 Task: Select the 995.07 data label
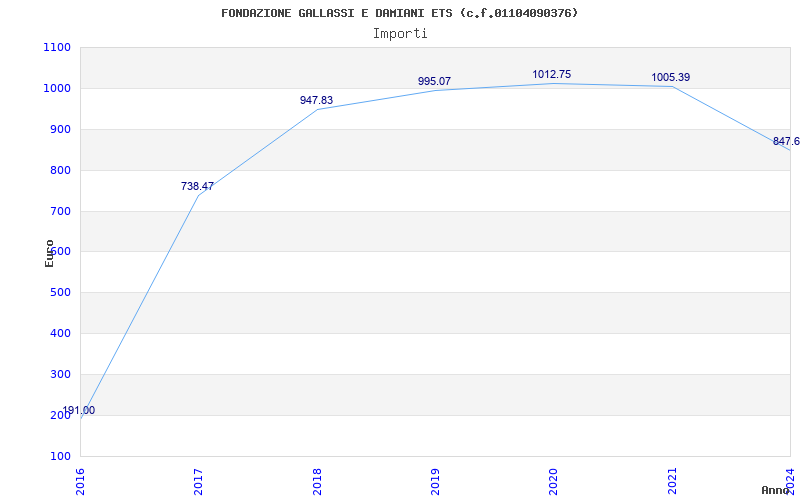click(x=434, y=81)
